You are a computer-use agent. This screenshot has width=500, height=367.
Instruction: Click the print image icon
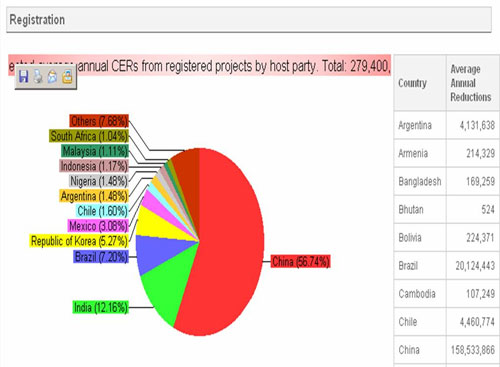point(38,77)
